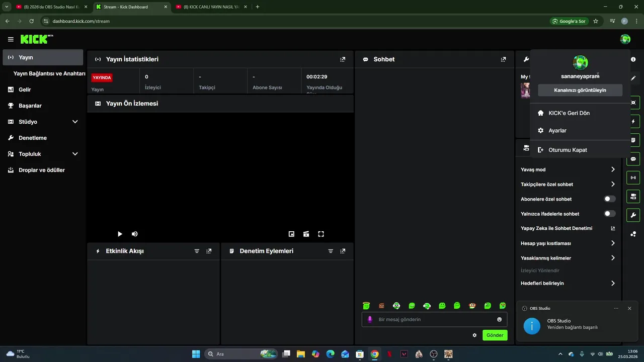
Task: Open Yavaş mod settings
Action: tap(568, 169)
